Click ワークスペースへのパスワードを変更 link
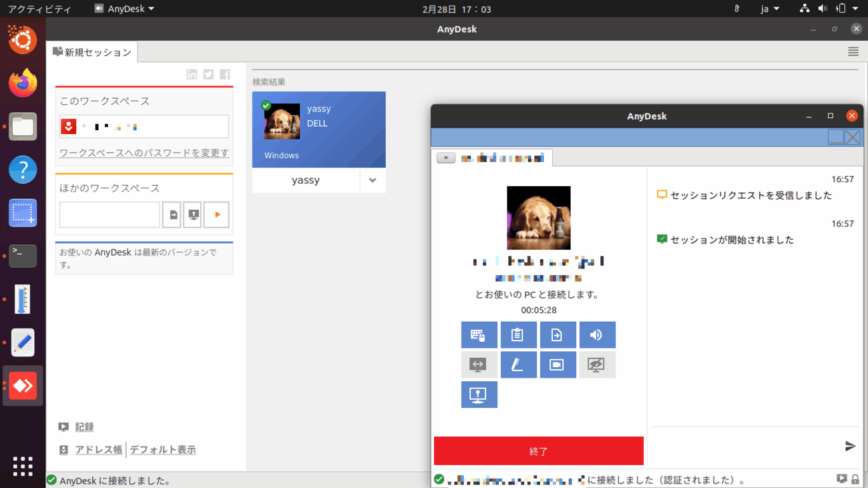This screenshot has height=488, width=868. (x=144, y=153)
